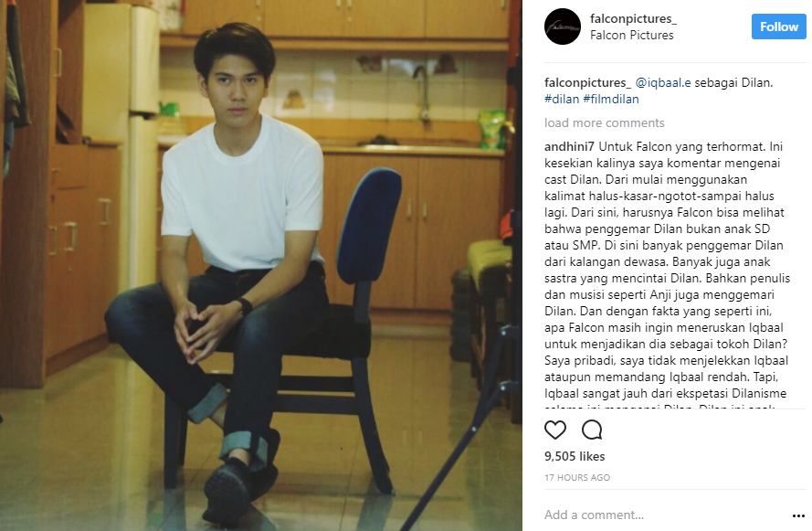This screenshot has width=812, height=531.
Task: Open commenter andhini7 profile
Action: pos(569,146)
